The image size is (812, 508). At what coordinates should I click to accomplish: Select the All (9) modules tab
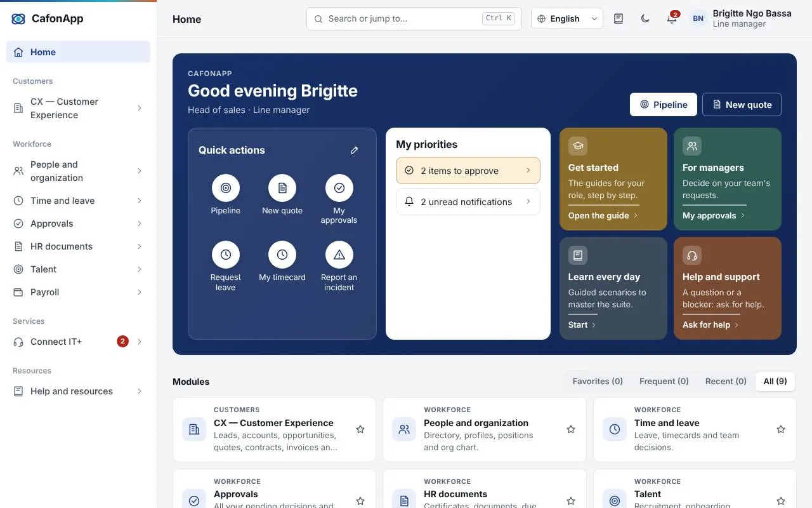tap(775, 382)
